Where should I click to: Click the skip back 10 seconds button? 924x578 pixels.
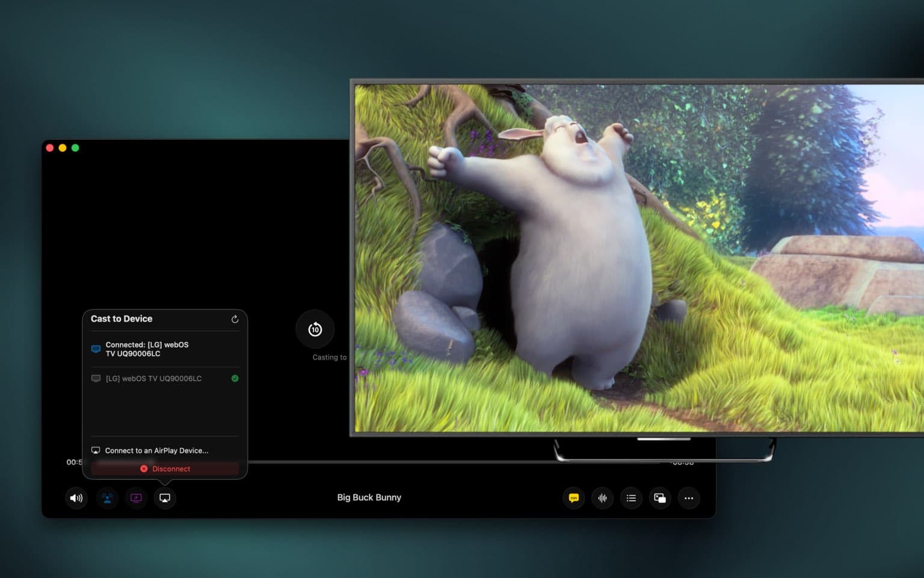click(315, 329)
